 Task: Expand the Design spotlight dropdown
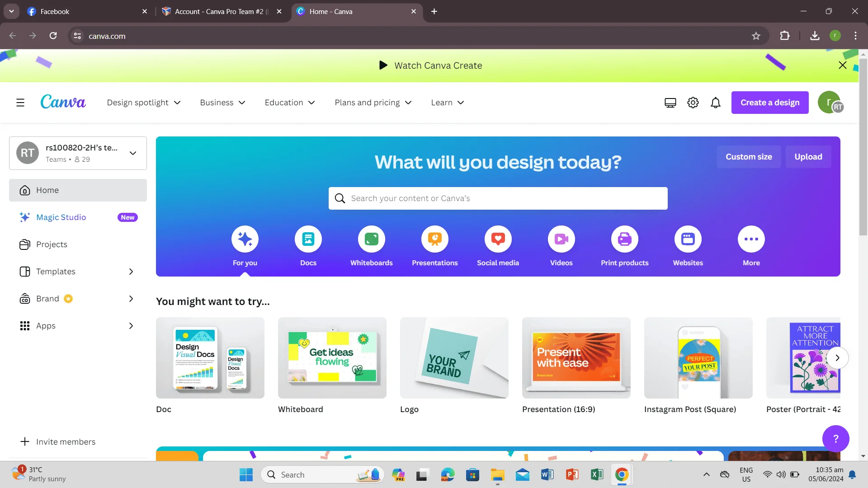pyautogui.click(x=144, y=103)
